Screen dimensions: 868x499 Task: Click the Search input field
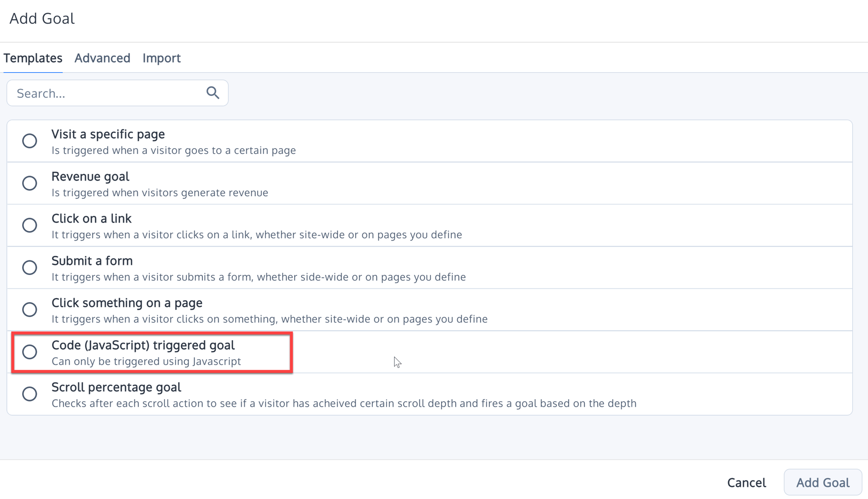[x=101, y=93]
